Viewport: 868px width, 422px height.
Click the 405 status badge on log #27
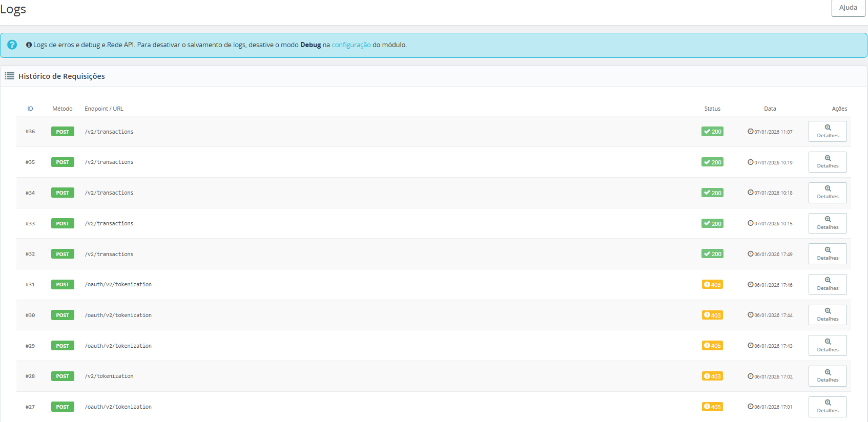[x=712, y=407]
